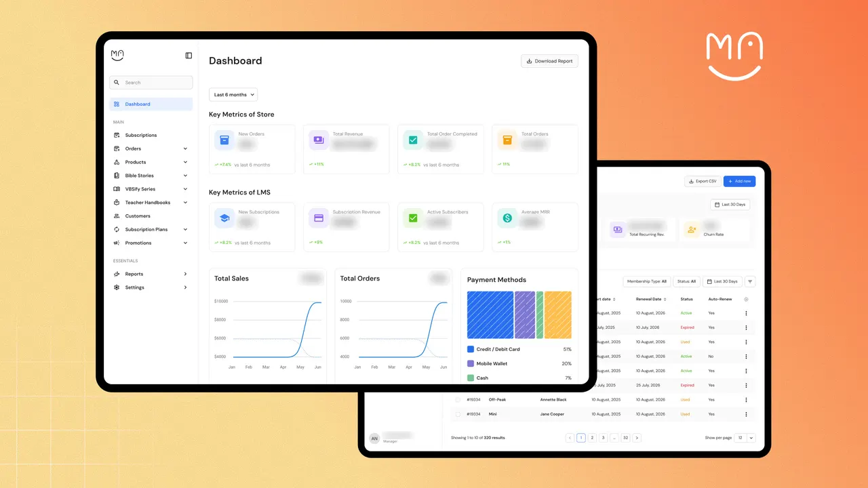
Task: Click the purple Mobile Wallet swatch
Action: (471, 364)
